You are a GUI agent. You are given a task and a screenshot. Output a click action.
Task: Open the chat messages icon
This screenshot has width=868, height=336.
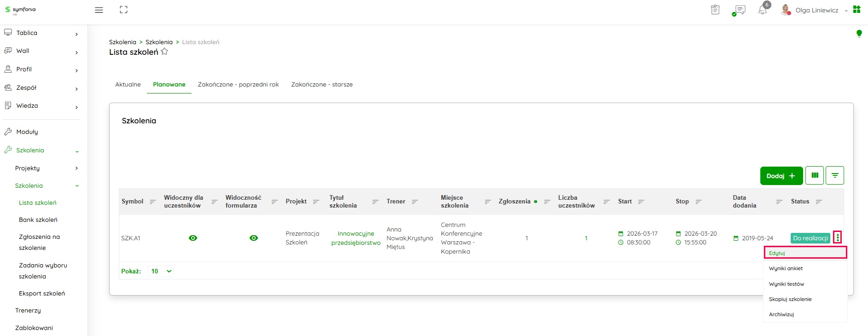pos(740,10)
